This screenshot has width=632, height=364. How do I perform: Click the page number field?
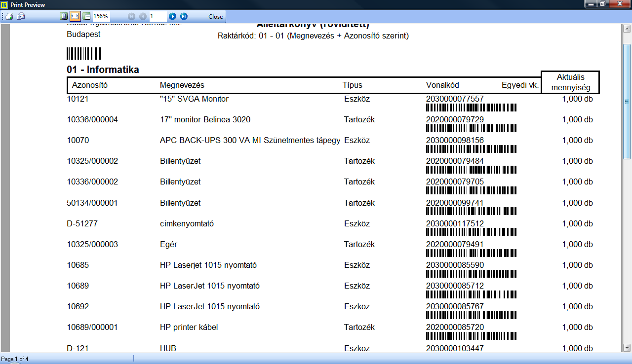click(x=158, y=16)
